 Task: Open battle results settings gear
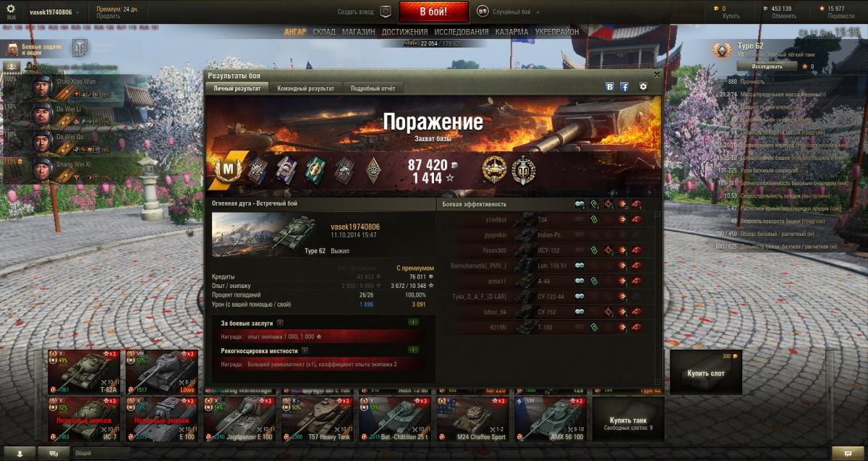tap(643, 87)
